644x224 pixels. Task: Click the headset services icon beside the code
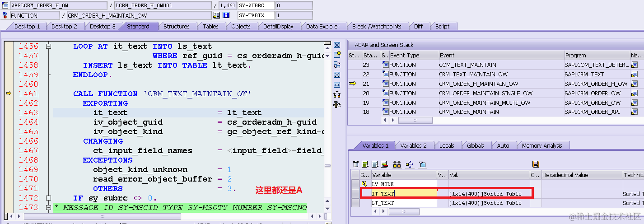(336, 95)
